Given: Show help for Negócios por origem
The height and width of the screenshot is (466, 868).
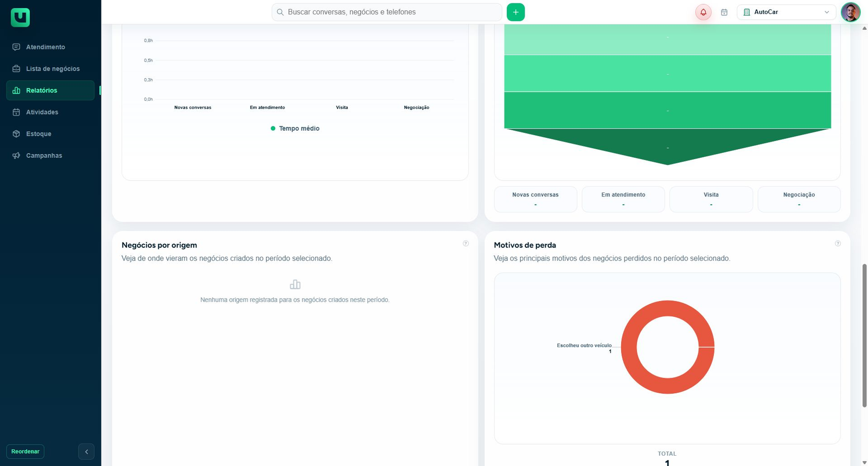Looking at the screenshot, I should 465,244.
